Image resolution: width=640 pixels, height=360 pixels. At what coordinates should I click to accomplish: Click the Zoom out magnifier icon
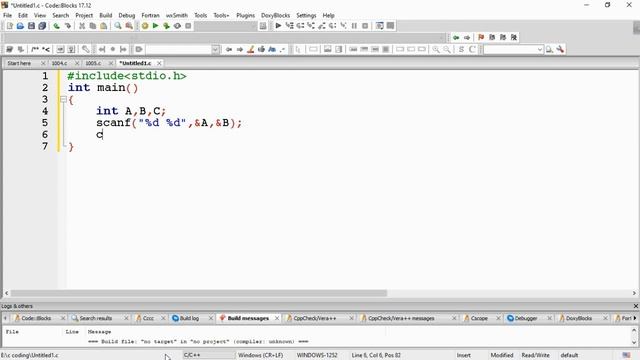447,49
